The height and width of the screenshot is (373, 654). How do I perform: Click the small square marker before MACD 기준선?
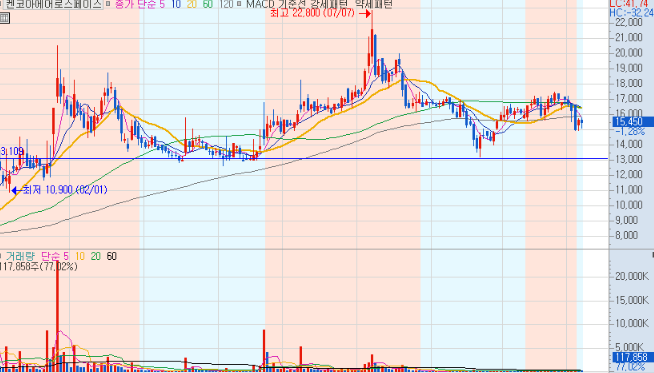pyautogui.click(x=239, y=4)
